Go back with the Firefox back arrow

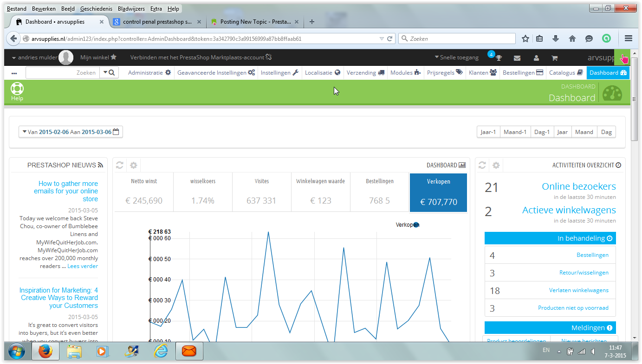tap(13, 39)
